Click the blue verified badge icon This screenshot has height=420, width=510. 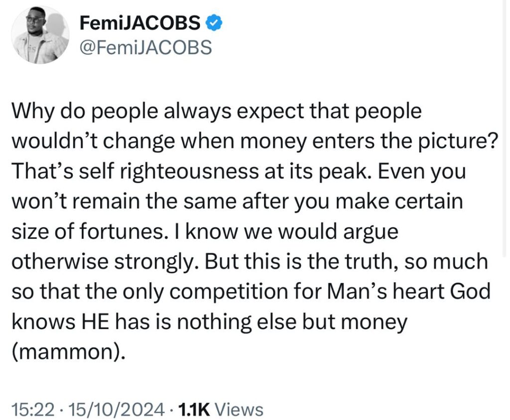pos(215,23)
